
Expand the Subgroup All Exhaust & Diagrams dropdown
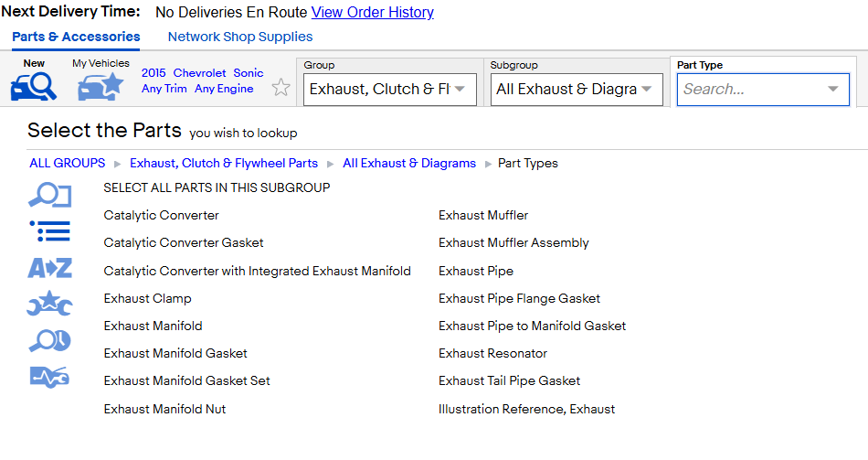[577, 90]
